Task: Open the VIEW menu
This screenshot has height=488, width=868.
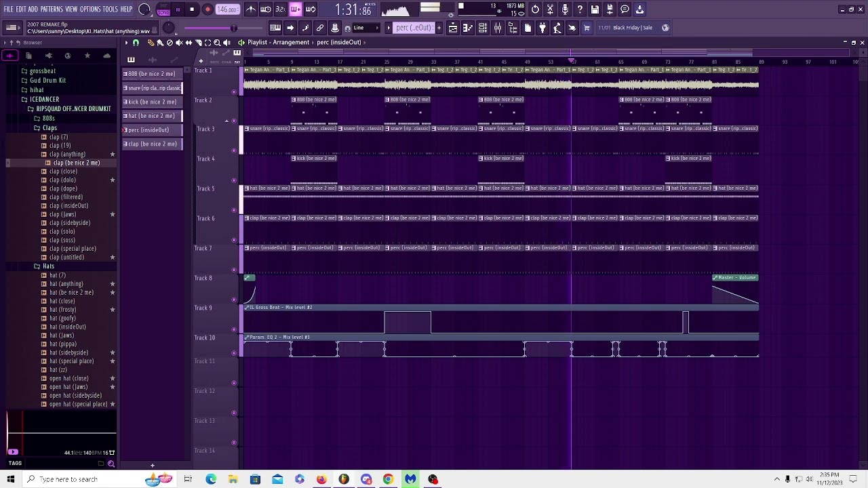Action: (71, 9)
